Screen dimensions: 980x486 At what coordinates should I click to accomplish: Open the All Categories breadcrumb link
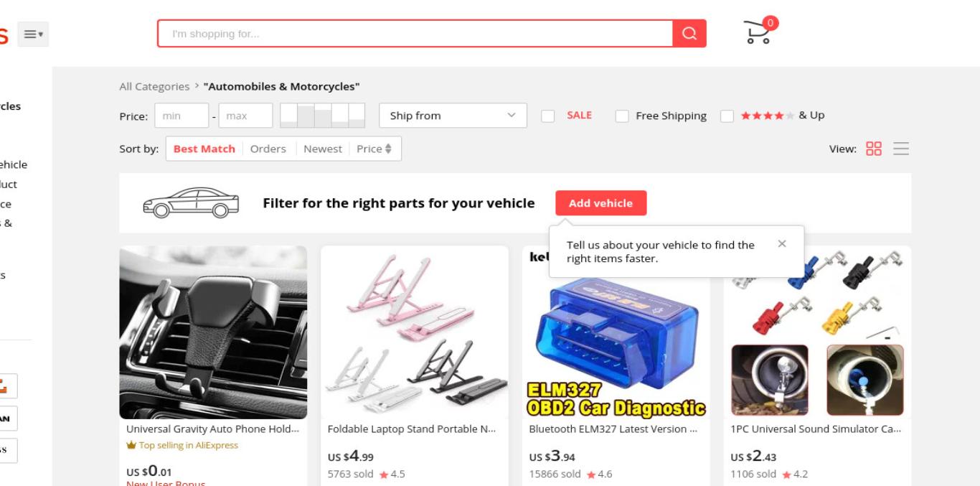[x=154, y=86]
